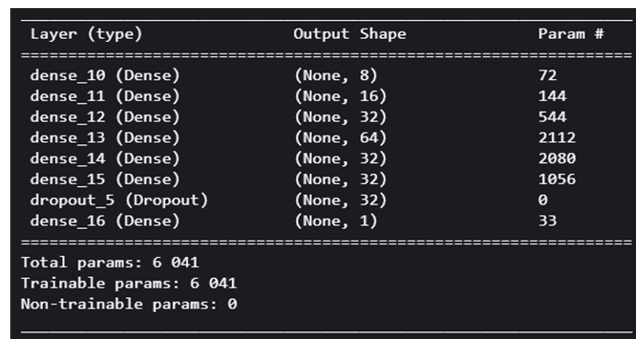Click the "Total params: 6 041" line
The width and height of the screenshot is (644, 347).
point(110,262)
